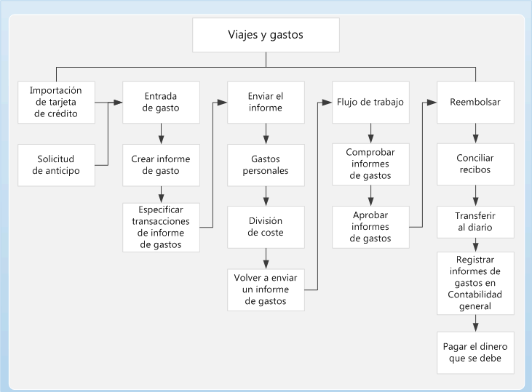Select the Flujo de trabajo node
Image resolution: width=532 pixels, height=392 pixels.
coord(370,102)
